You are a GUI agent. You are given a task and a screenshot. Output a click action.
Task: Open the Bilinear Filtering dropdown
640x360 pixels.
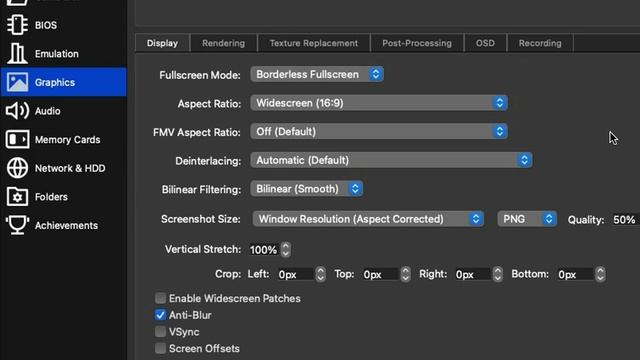(x=307, y=189)
